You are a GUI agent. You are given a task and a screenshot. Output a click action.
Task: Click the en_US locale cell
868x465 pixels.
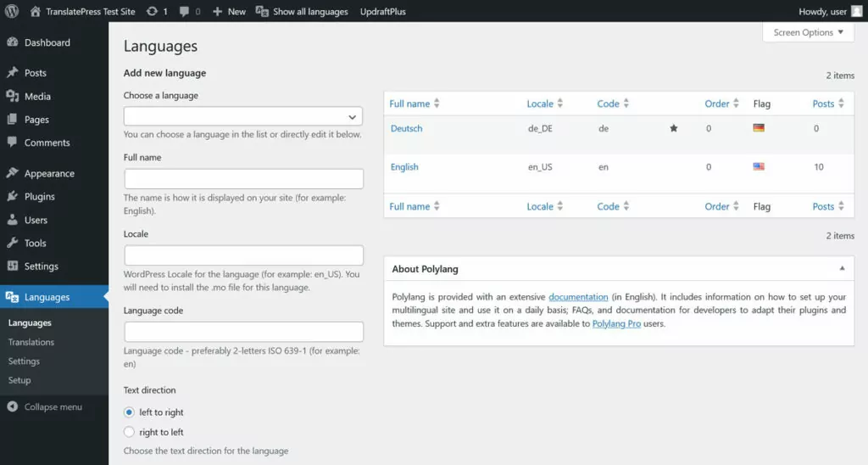pos(540,167)
